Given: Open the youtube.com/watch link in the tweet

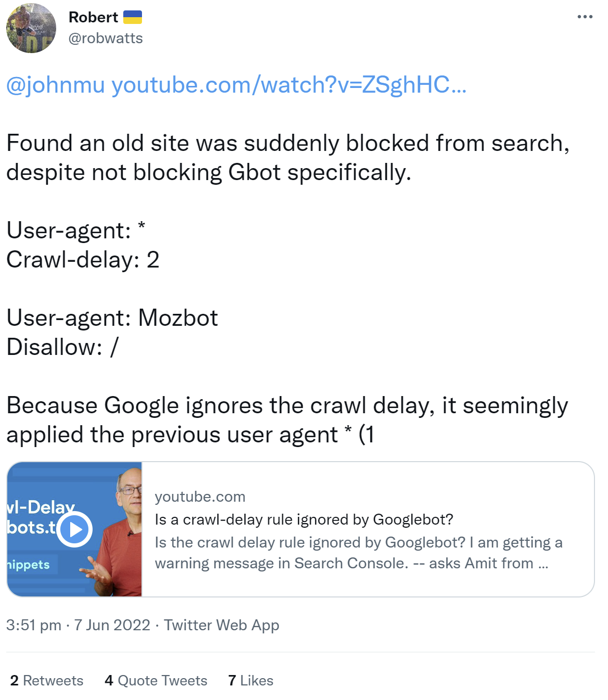Looking at the screenshot, I should pos(283,86).
